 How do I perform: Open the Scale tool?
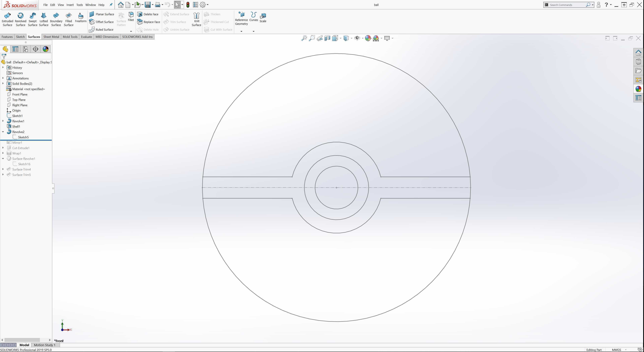pyautogui.click(x=263, y=18)
